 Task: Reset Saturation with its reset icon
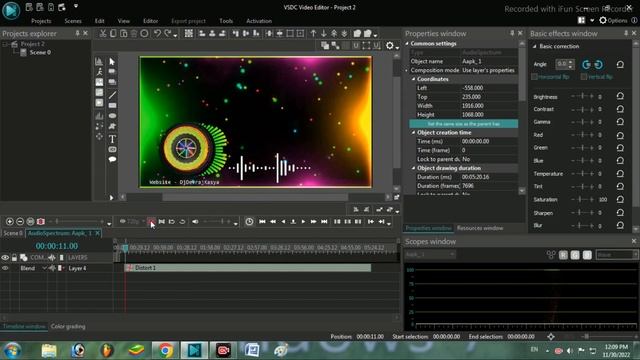tap(620, 200)
